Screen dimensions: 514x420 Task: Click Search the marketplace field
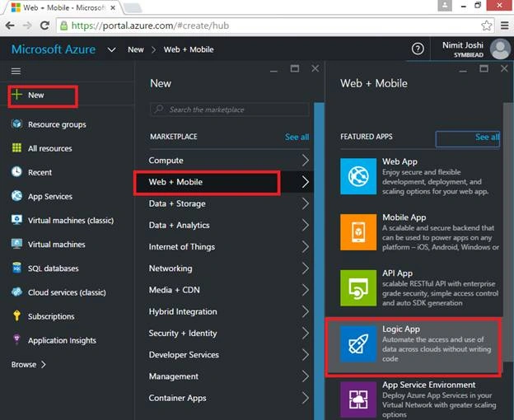point(230,110)
